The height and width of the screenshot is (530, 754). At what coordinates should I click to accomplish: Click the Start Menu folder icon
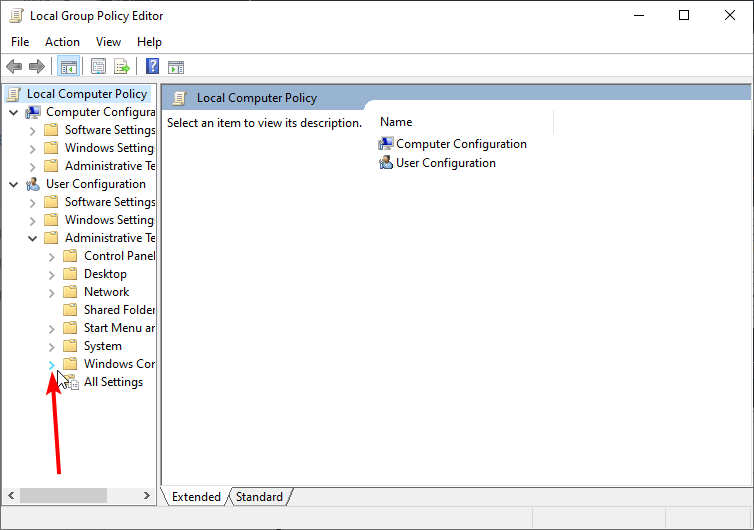coord(70,328)
